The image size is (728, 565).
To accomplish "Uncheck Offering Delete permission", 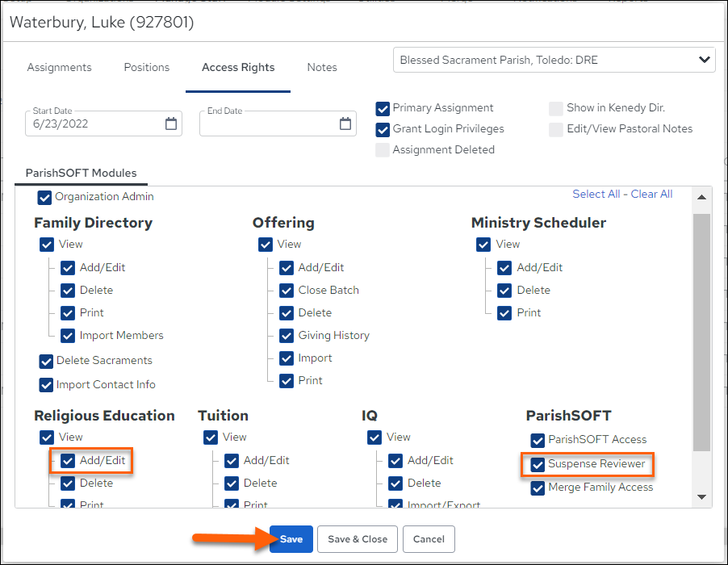I will coord(287,313).
